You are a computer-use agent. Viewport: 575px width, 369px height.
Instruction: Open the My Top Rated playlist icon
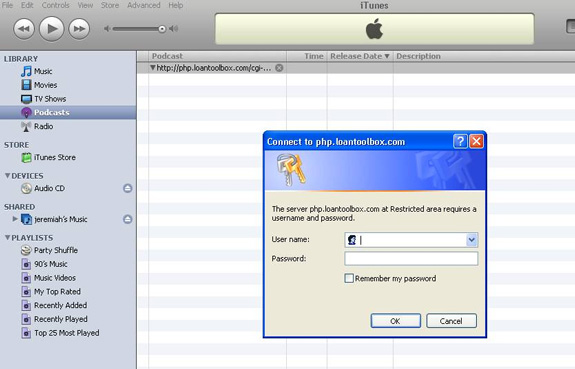coord(26,292)
